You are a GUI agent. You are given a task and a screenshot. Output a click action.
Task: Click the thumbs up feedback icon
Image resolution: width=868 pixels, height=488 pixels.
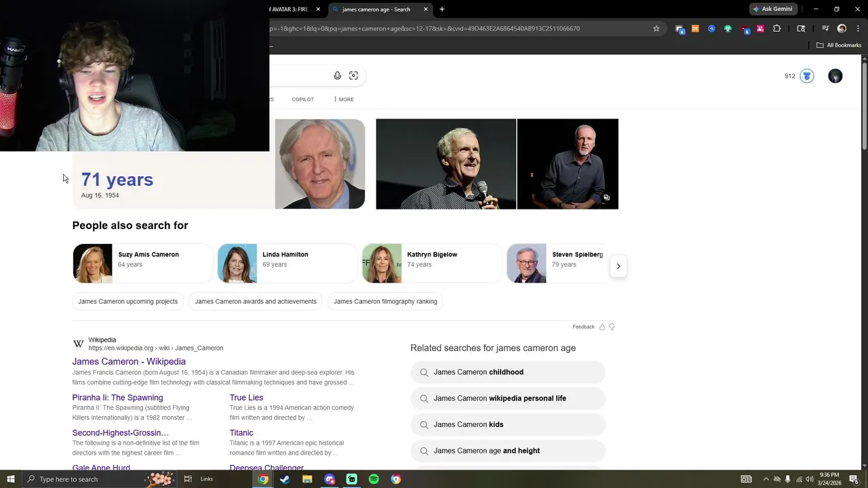(x=601, y=327)
